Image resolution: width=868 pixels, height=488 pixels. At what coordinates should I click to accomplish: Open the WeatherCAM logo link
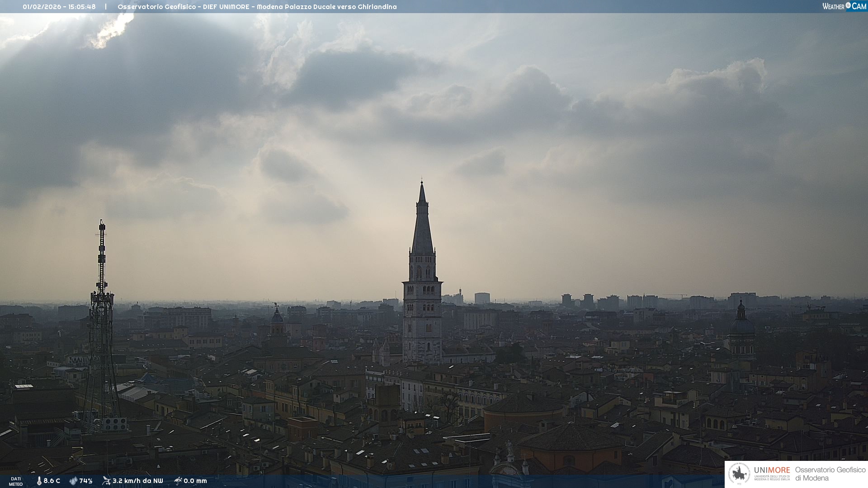tap(844, 6)
